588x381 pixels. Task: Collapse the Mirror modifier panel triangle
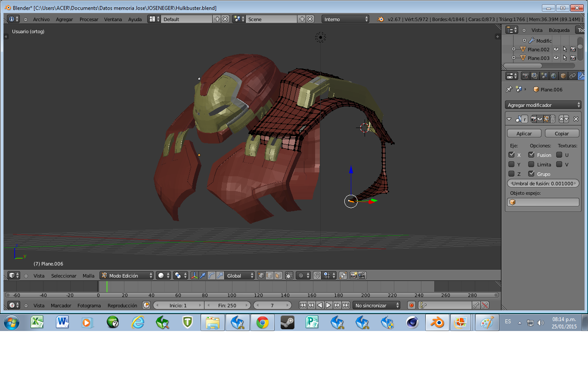[509, 119]
